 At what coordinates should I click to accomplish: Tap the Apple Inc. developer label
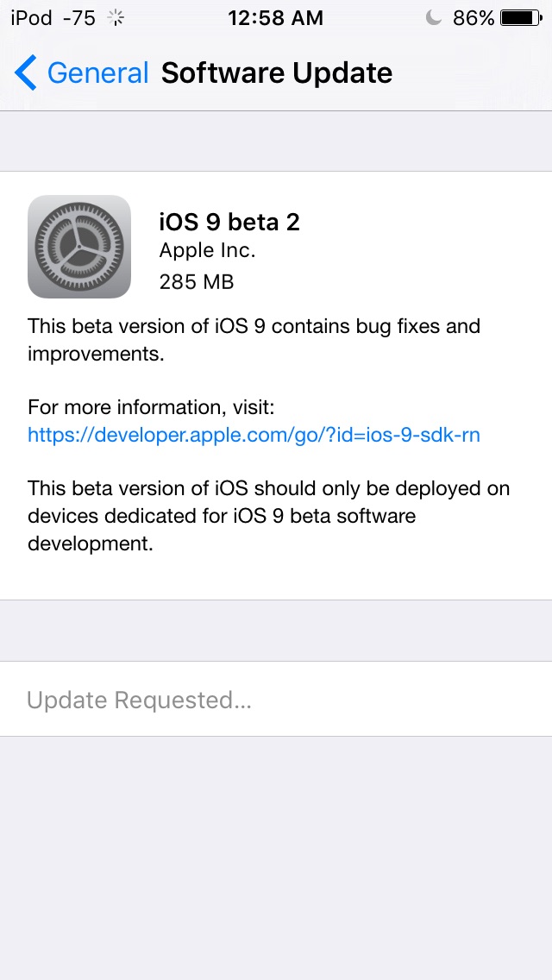tap(208, 251)
